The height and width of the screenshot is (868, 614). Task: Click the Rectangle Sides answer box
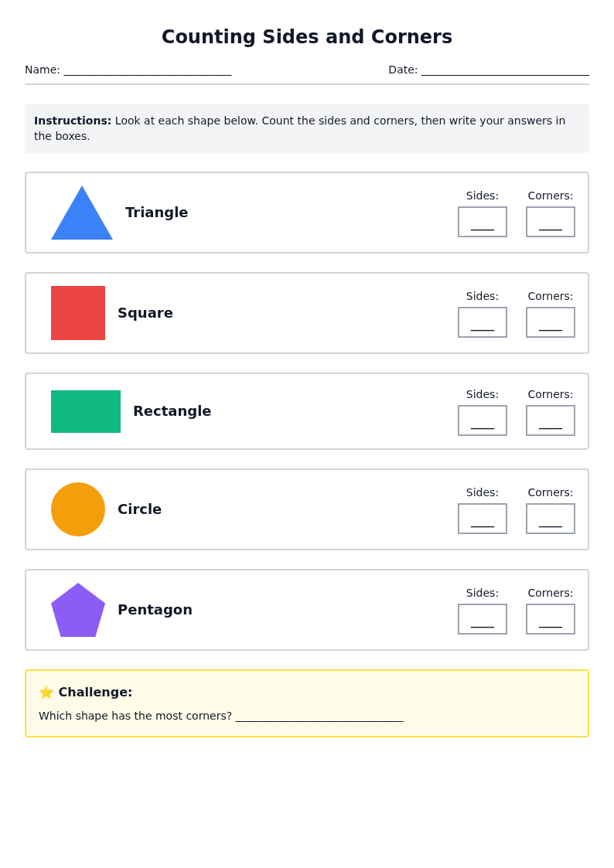(x=483, y=420)
